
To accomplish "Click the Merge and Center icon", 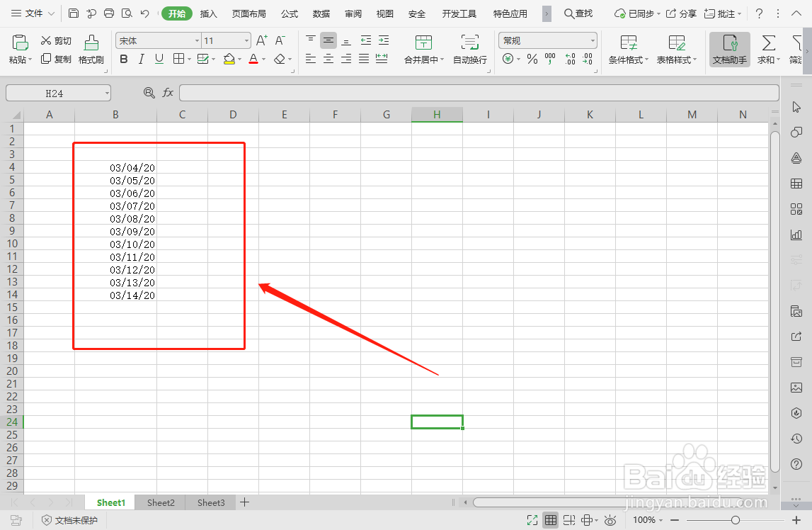I will click(x=423, y=43).
